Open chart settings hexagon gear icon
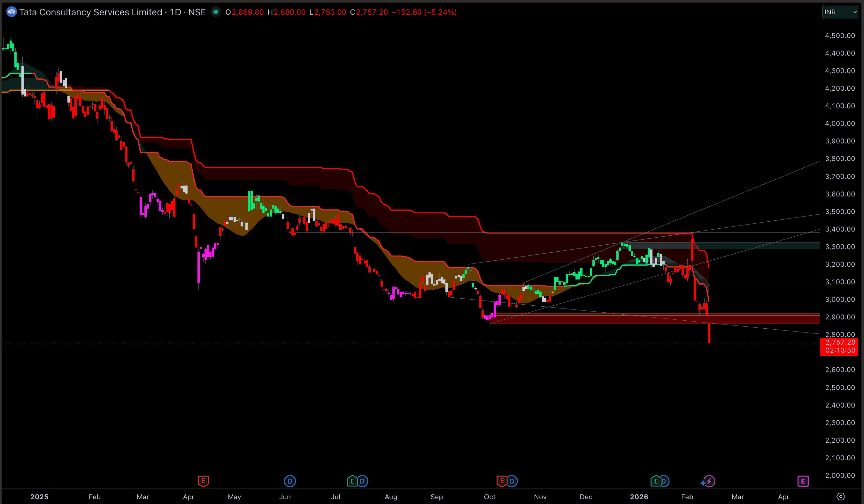The height and width of the screenshot is (504, 864). [841, 496]
